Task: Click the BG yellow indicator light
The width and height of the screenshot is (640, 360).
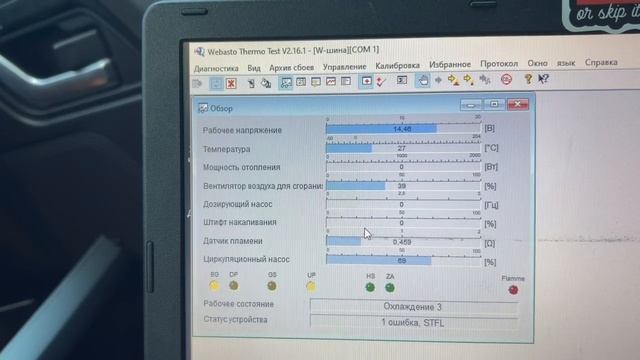Action: [x=214, y=286]
